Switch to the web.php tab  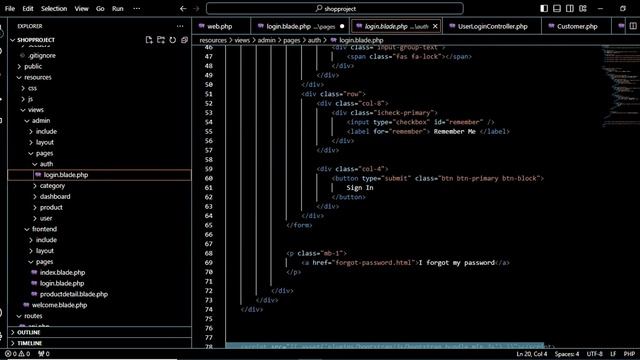point(221,26)
